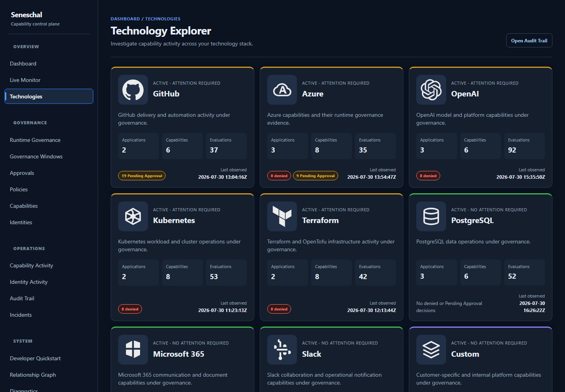
Task: Click the OpenAI knot logo icon
Action: [x=431, y=90]
